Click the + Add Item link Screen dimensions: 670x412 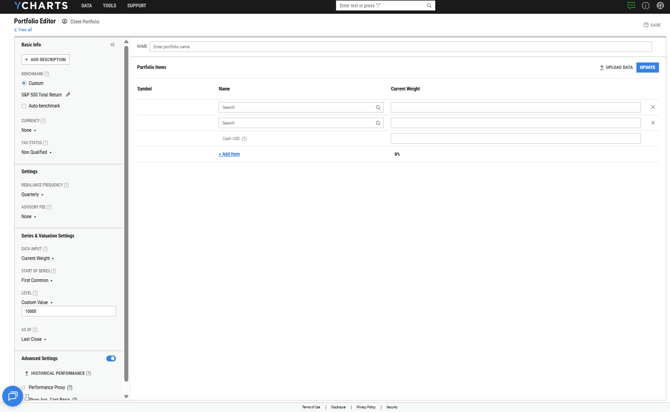pyautogui.click(x=229, y=154)
